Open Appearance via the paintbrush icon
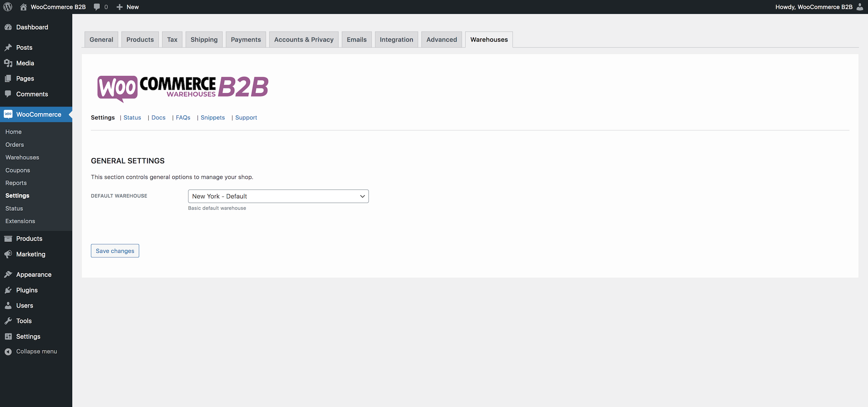This screenshot has height=407, width=868. point(8,274)
